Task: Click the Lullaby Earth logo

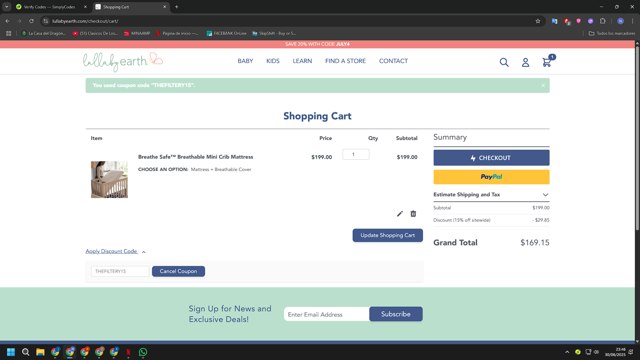Action: pos(123,61)
